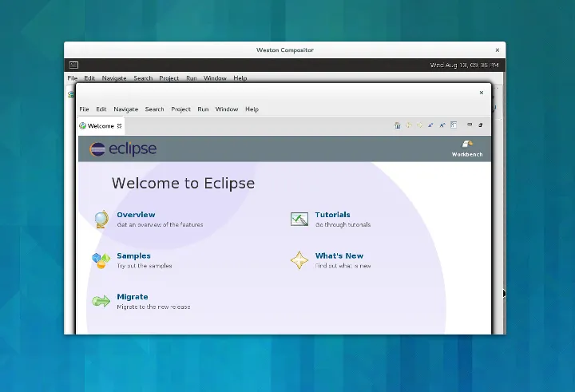This screenshot has width=575, height=392.
Task: Click the Navigate Forward arrow icon
Action: point(419,125)
